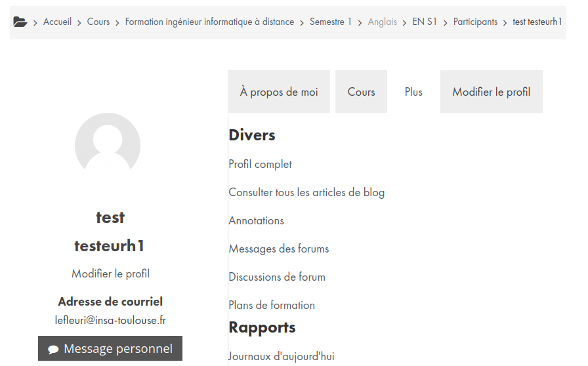Screen dimensions: 588x366
Task: Switch to the Cours tab
Action: tap(361, 92)
